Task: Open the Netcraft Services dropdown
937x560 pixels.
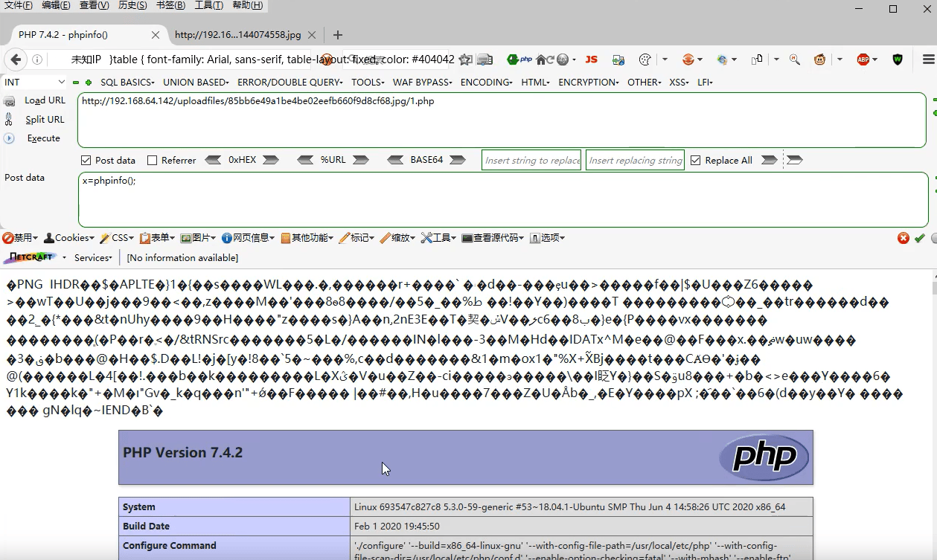Action: (x=93, y=257)
